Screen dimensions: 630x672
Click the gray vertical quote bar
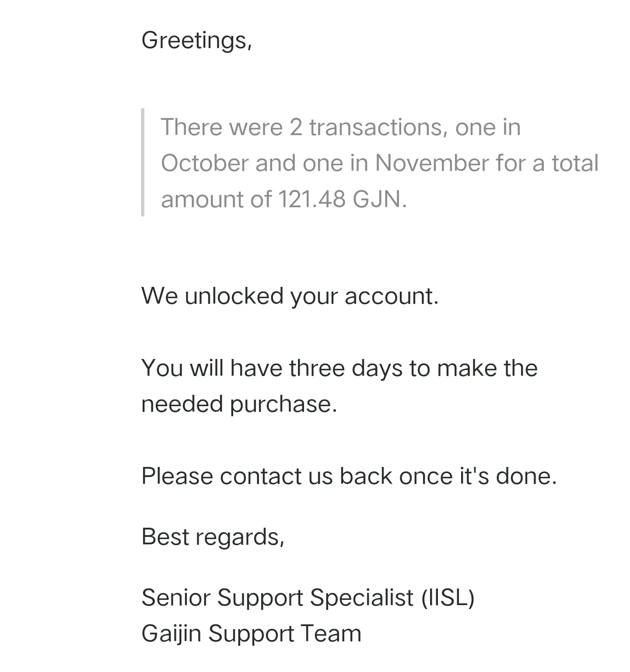[143, 162]
